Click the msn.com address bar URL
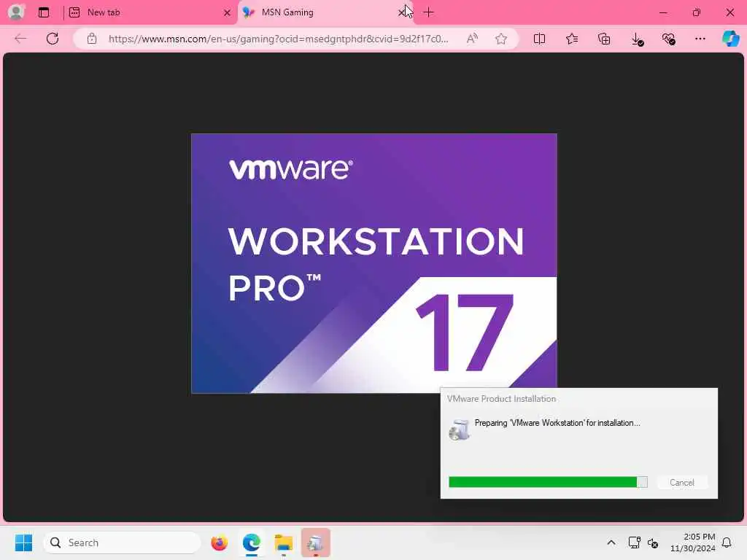 click(x=278, y=39)
